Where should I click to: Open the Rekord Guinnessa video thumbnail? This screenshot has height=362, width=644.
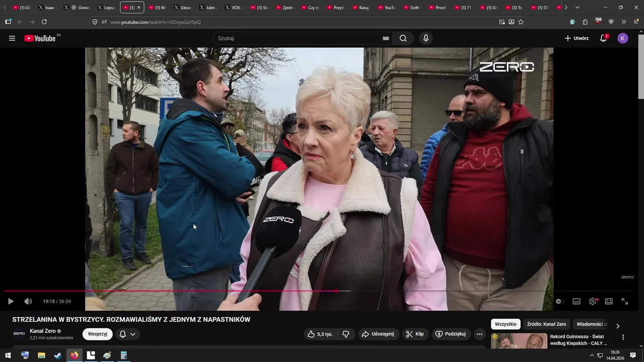pyautogui.click(x=519, y=341)
